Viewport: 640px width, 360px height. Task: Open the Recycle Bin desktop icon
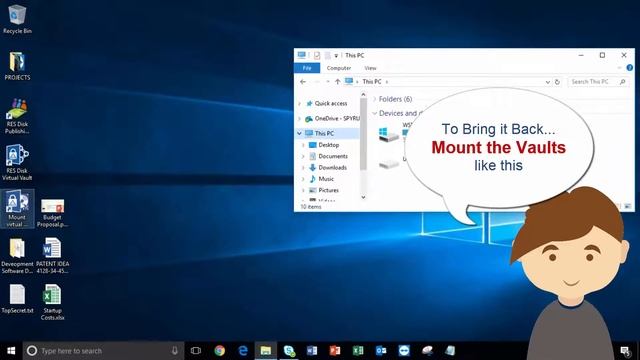pyautogui.click(x=17, y=19)
